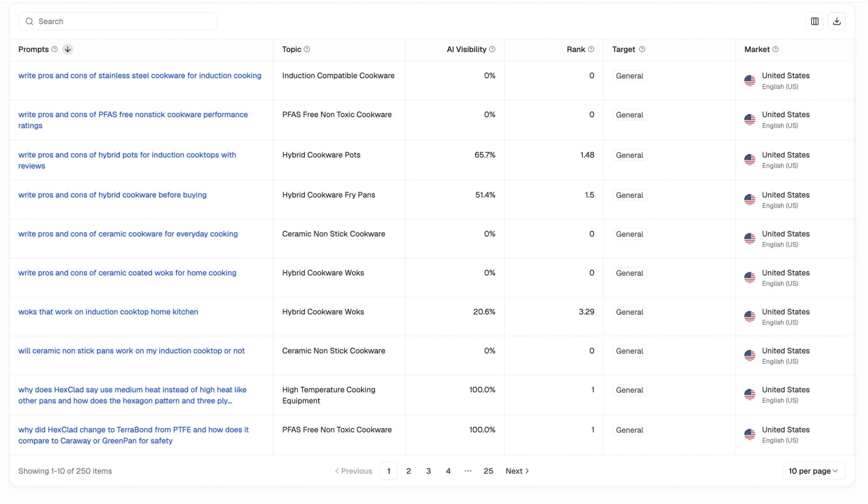Open the woks that work on induction prompt
Viewport: 868px width, 504px height.
[x=108, y=312]
